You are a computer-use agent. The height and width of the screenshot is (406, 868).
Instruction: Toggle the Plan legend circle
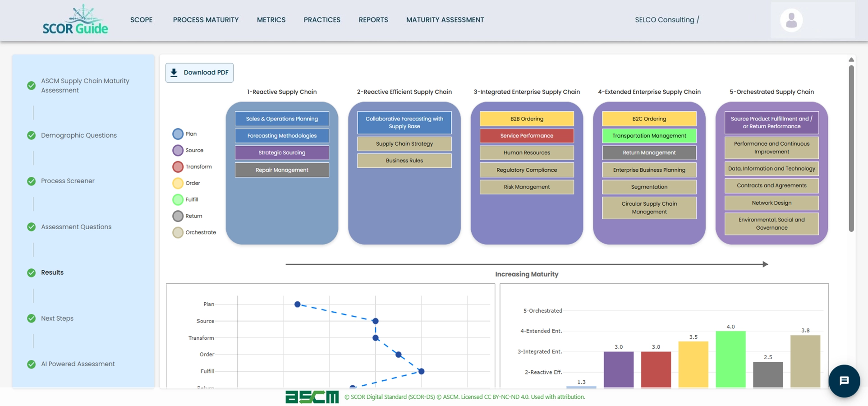pos(178,134)
